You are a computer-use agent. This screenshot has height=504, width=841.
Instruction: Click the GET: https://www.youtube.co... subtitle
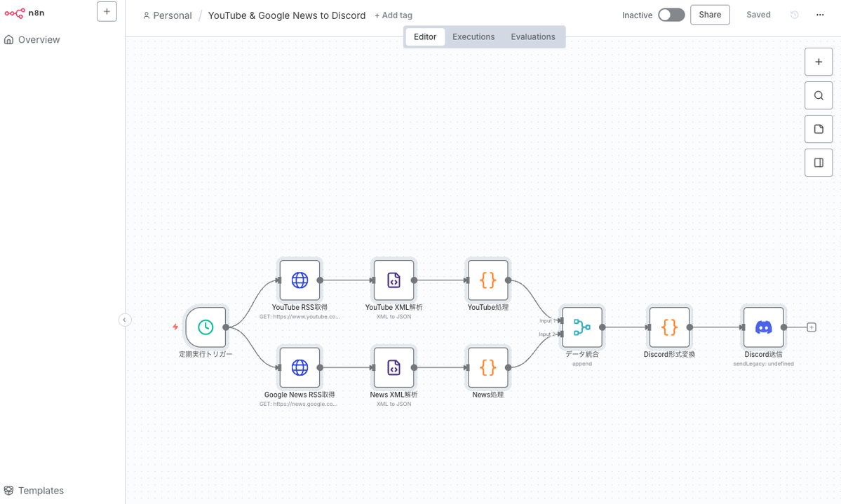click(x=300, y=316)
